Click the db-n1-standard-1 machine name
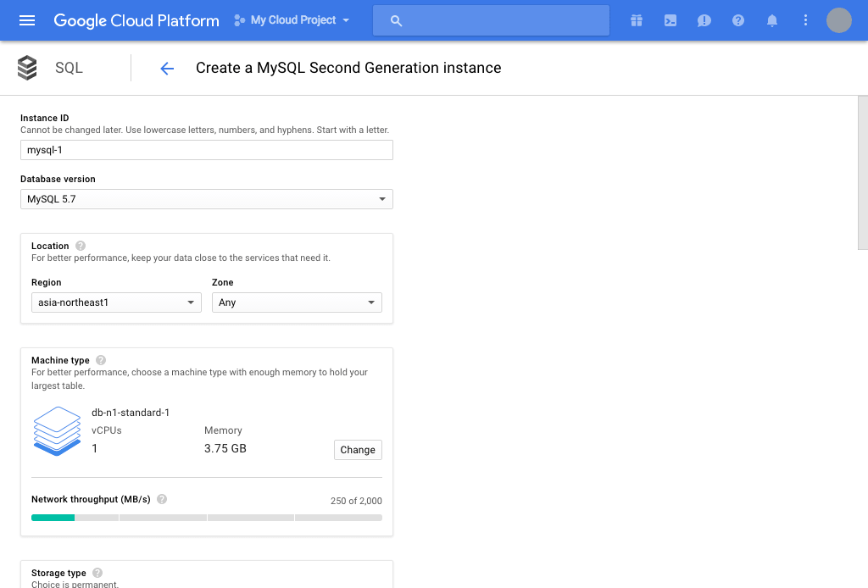Viewport: 868px width, 588px height. click(131, 413)
